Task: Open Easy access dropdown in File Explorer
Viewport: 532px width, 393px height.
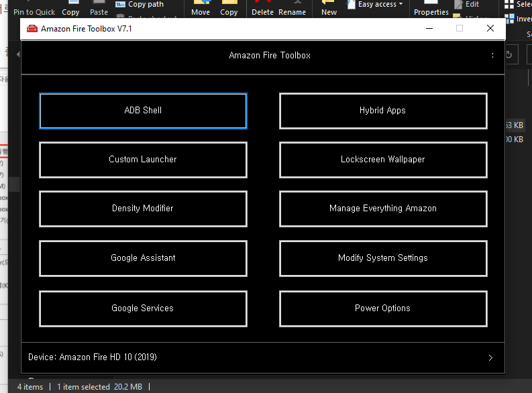Action: click(375, 5)
